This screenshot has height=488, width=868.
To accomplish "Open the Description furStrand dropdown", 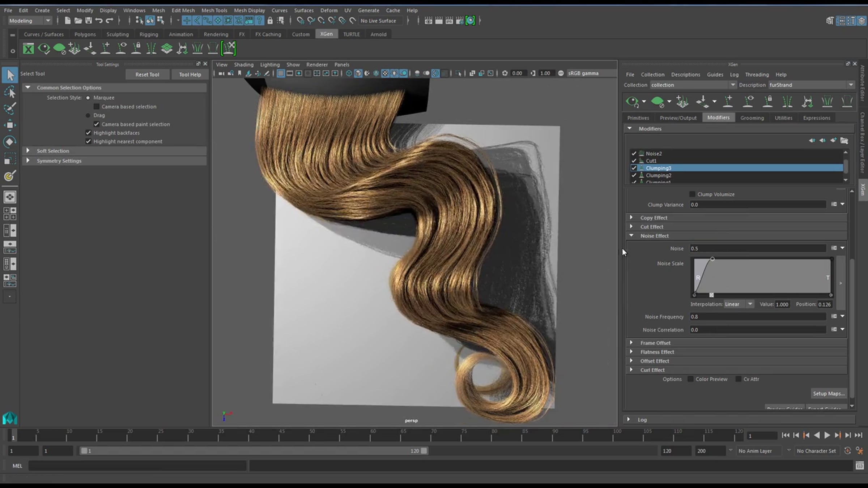I will [x=811, y=85].
